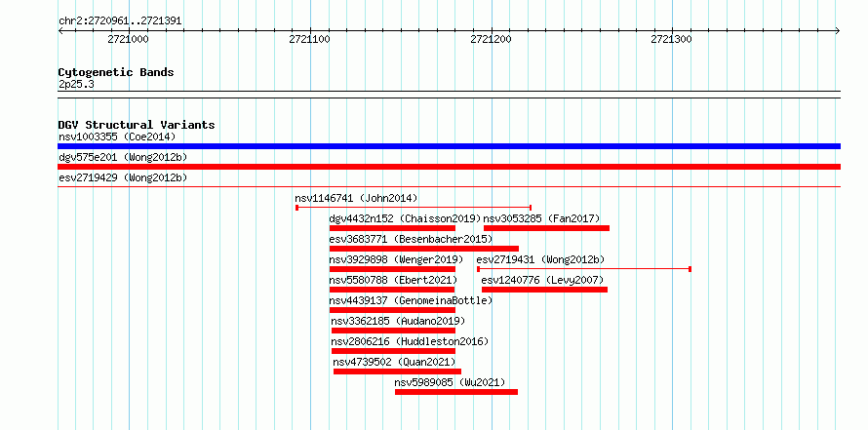Select the nsv5580788 (Ebert2021) red bar
This screenshot has width=868, height=430.
(392, 290)
